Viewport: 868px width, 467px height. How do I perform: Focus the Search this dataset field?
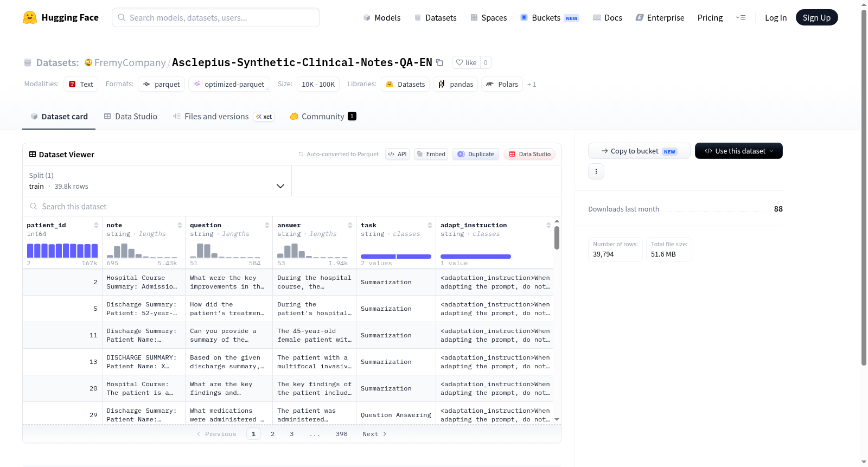click(292, 207)
